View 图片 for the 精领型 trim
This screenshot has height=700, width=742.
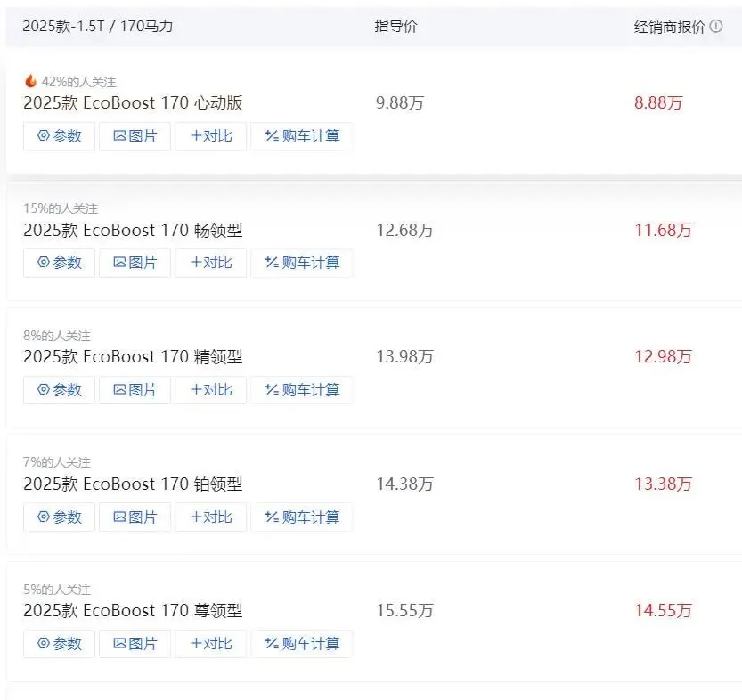135,390
